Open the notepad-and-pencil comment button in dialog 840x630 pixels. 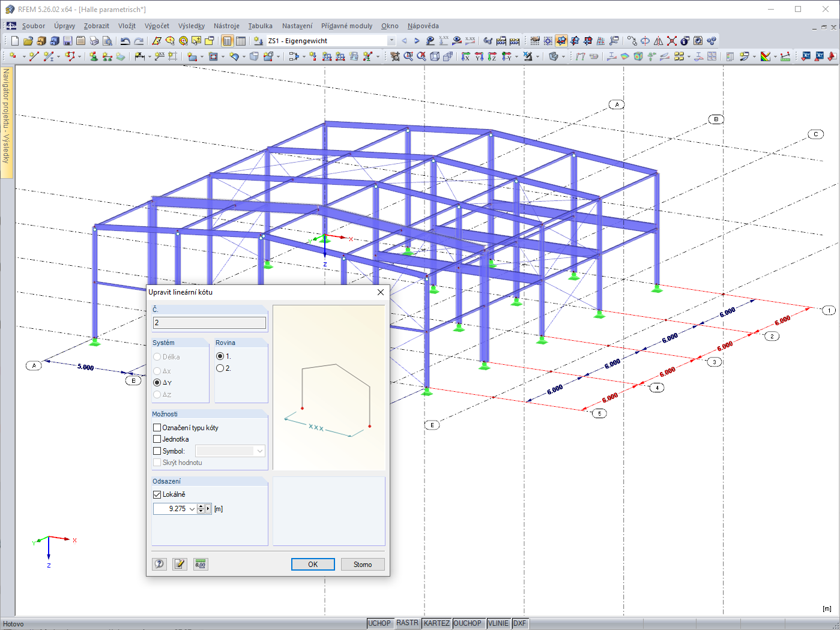point(180,564)
